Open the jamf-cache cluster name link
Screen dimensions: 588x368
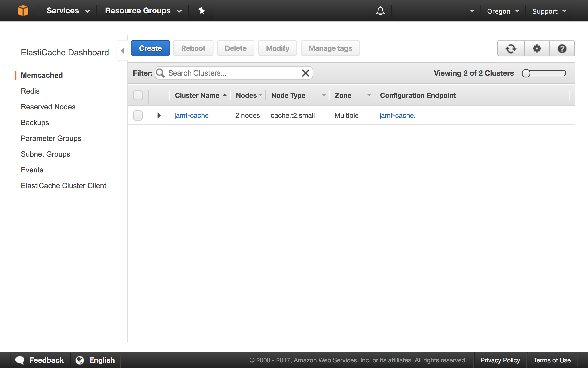pos(191,115)
